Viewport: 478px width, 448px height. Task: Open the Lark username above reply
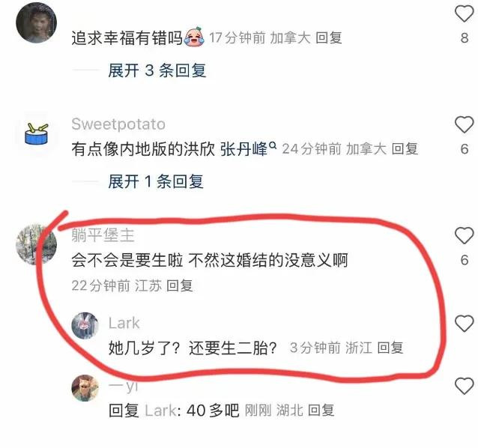click(124, 323)
